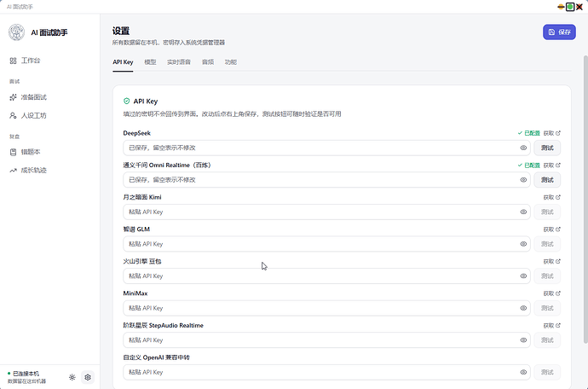The width and height of the screenshot is (588, 389).
Task: Click 测试 for 月之暗面 Kimi
Action: pyautogui.click(x=547, y=212)
